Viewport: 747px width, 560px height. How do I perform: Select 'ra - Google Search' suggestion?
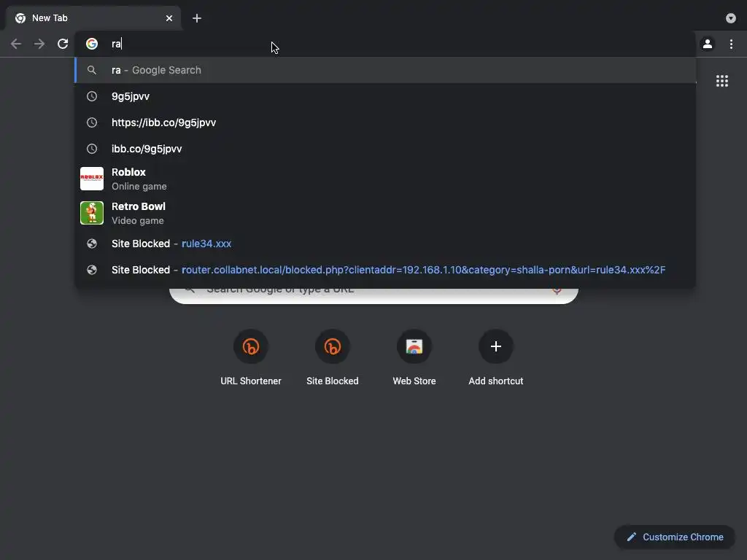coord(385,70)
